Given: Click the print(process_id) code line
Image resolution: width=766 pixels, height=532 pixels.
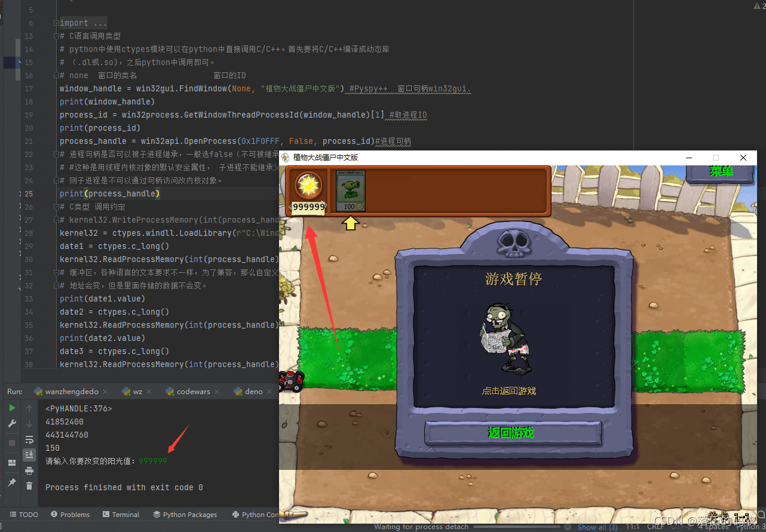Looking at the screenshot, I should tap(100, 128).
